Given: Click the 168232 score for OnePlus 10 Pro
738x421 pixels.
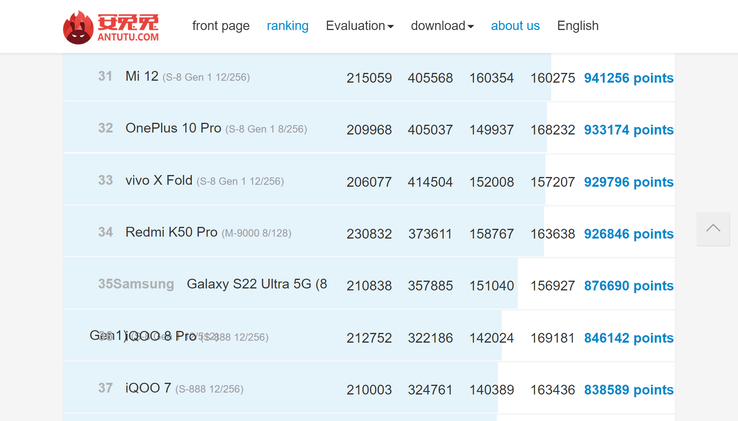Looking at the screenshot, I should pyautogui.click(x=553, y=130).
